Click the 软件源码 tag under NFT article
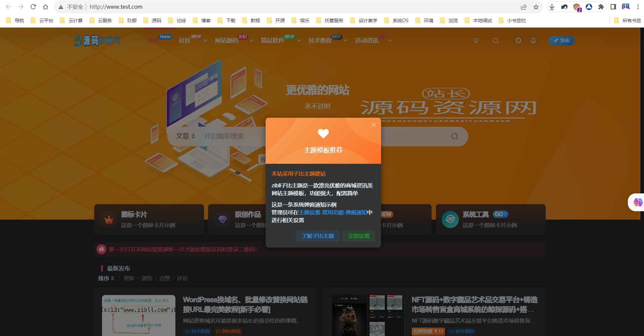 click(462, 331)
